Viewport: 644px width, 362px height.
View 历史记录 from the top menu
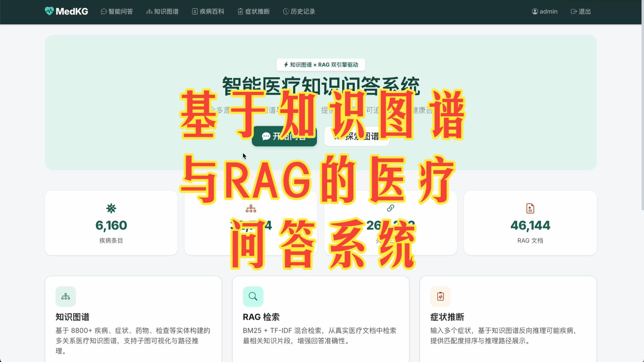coord(299,11)
